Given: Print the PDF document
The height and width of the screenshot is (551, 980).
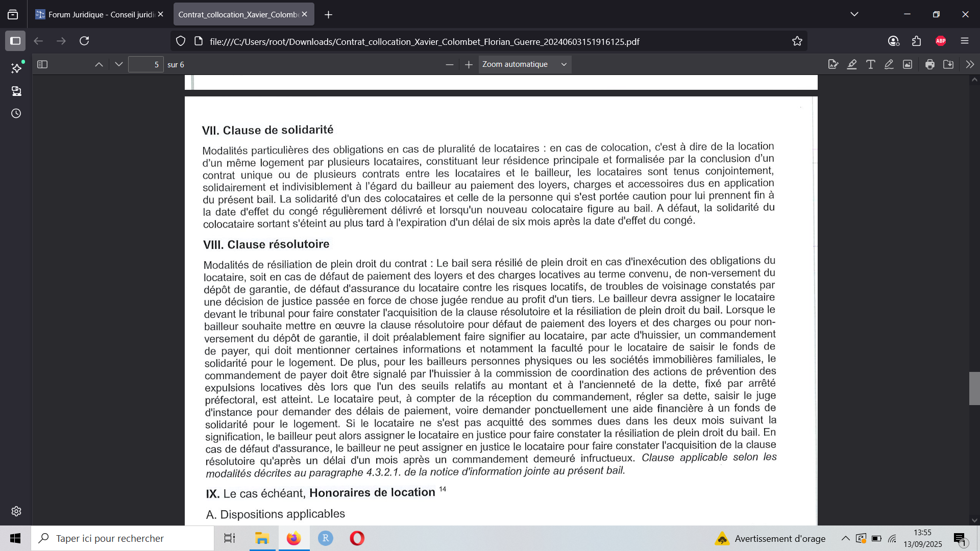Looking at the screenshot, I should tap(930, 64).
